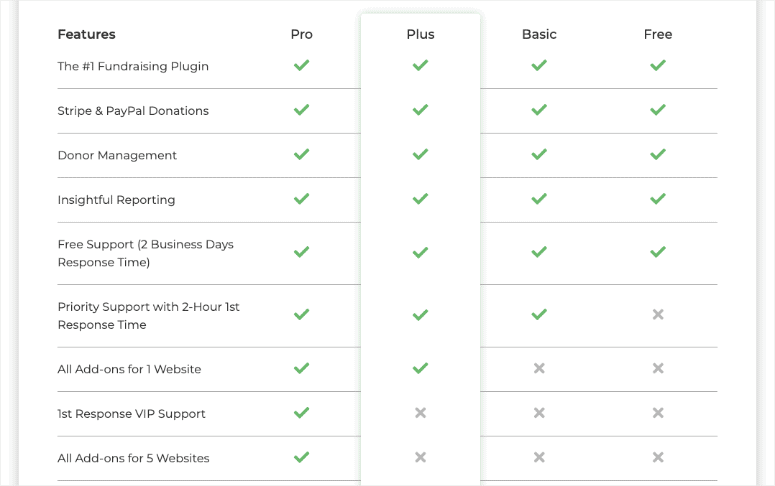775x486 pixels.
Task: Click Free X mark for Priority Support row
Action: 658,314
